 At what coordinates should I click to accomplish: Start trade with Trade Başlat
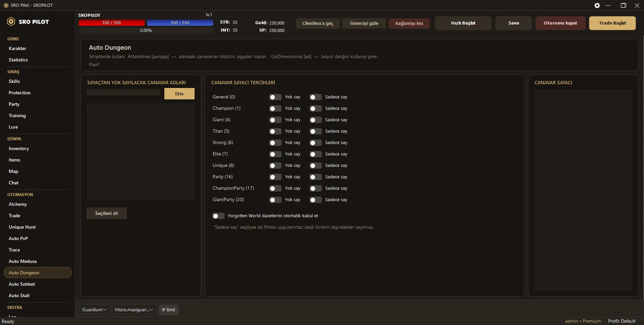(x=612, y=23)
